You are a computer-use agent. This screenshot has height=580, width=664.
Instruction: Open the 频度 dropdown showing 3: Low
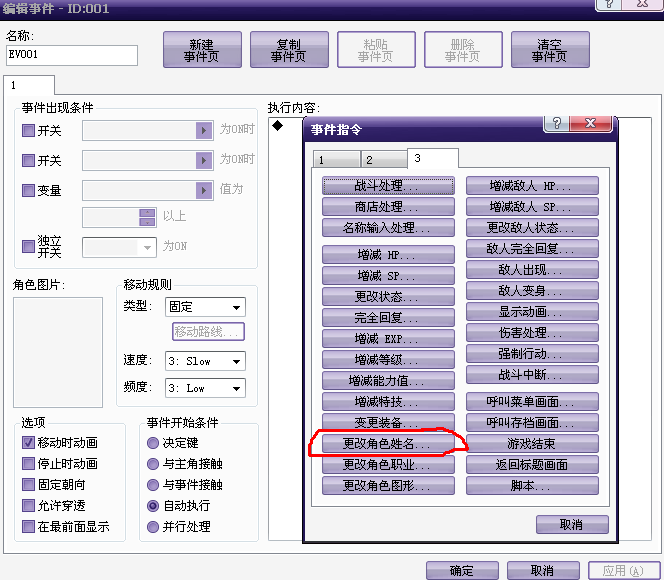pyautogui.click(x=205, y=388)
